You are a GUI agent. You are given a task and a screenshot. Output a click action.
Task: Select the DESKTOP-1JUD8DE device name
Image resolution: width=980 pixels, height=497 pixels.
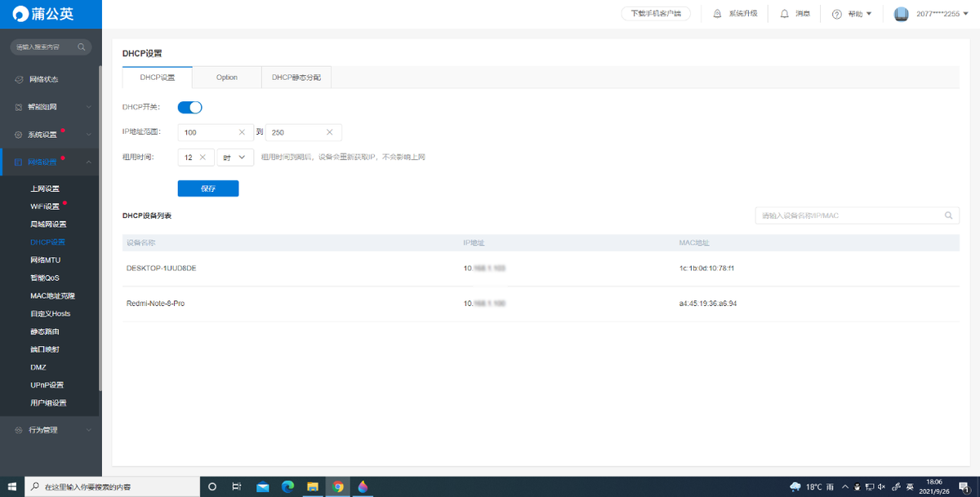click(161, 268)
